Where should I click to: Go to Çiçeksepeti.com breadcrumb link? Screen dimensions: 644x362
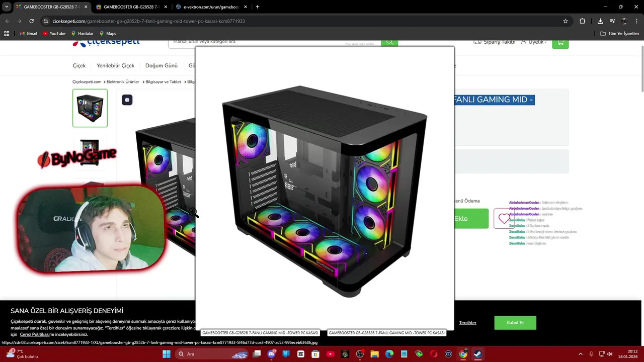(x=87, y=82)
